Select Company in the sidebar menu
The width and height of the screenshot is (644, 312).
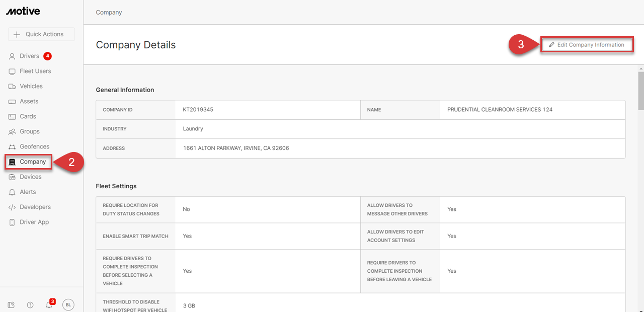pos(33,162)
